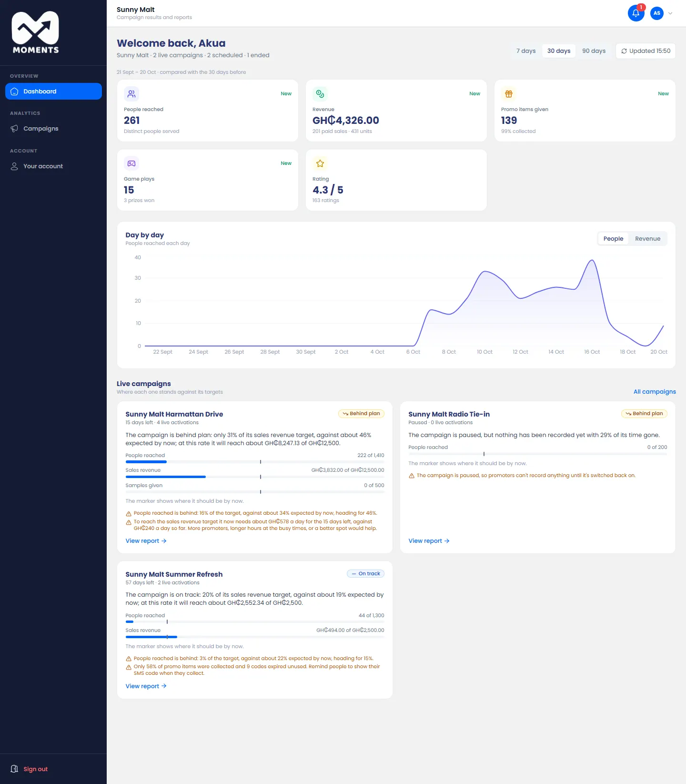This screenshot has height=784, width=686.
Task: Click the Game plays controller icon
Action: coord(131,163)
